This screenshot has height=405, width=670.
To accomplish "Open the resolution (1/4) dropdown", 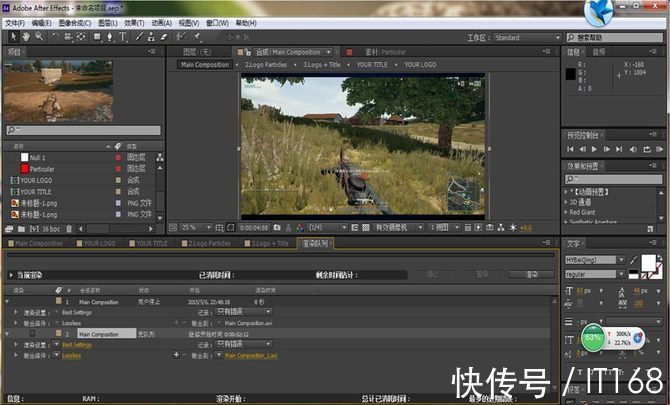I will 327,228.
